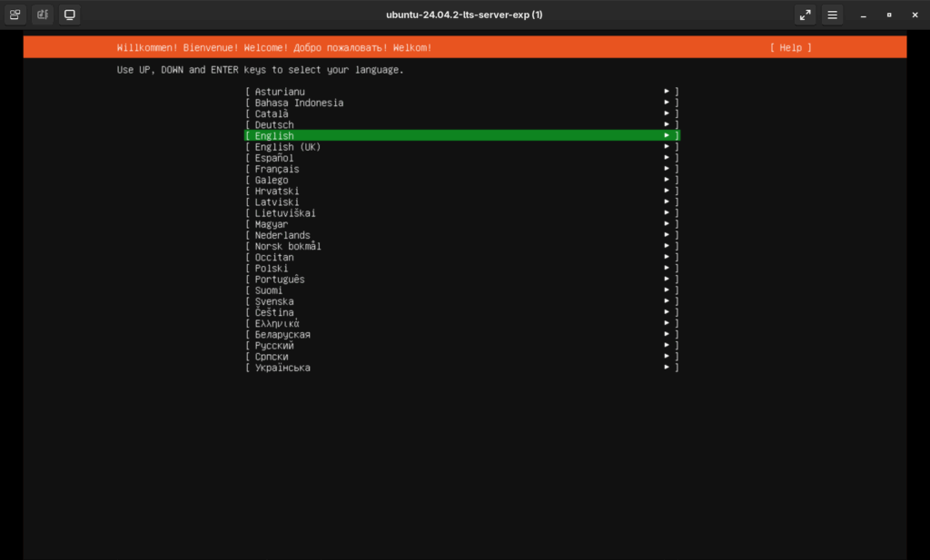Select Svenska in the language list
The width and height of the screenshot is (930, 560).
(462, 301)
